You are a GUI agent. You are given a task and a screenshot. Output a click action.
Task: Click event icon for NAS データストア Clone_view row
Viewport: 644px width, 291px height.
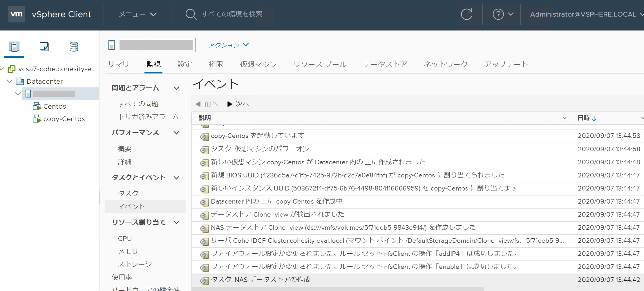(x=205, y=228)
